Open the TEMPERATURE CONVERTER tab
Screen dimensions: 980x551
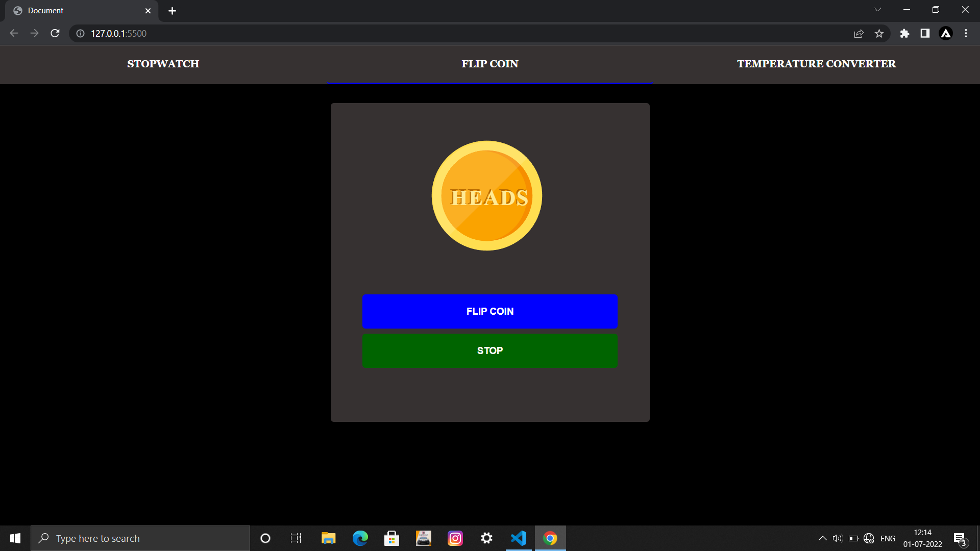click(817, 64)
